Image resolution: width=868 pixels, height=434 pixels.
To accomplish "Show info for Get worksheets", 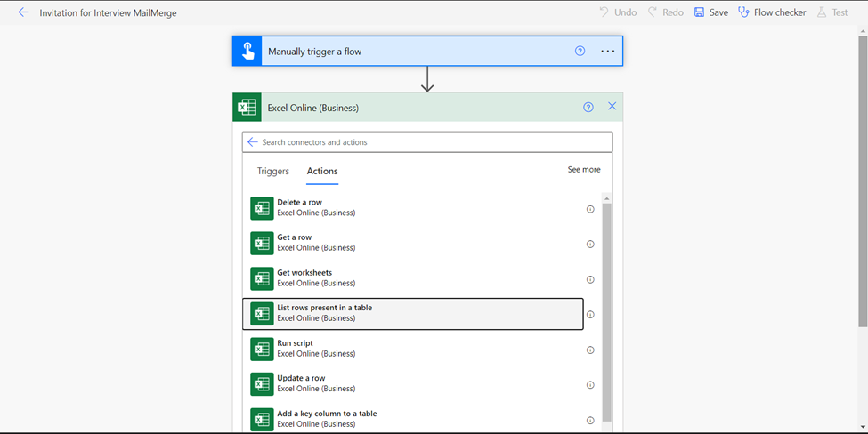I will 590,279.
